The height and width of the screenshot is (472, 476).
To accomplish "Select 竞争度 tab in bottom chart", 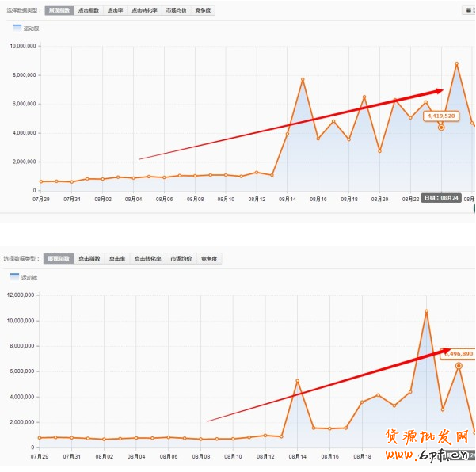I will pos(209,258).
